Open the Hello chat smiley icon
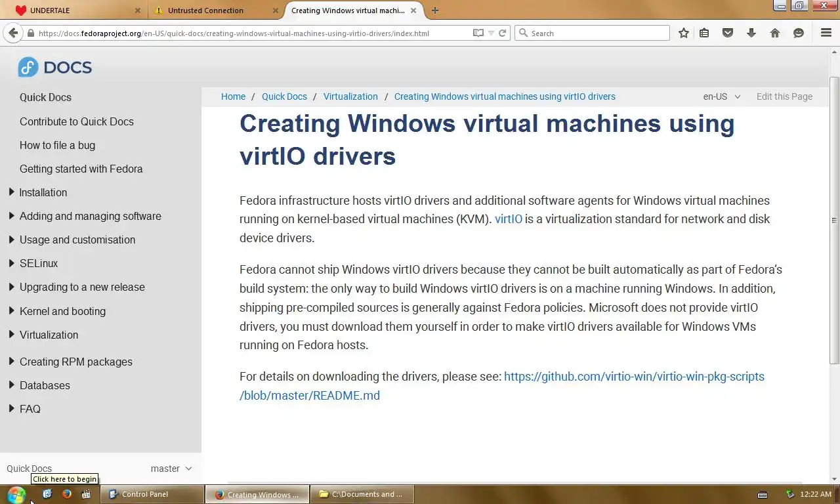The image size is (840, 504). pos(799,33)
